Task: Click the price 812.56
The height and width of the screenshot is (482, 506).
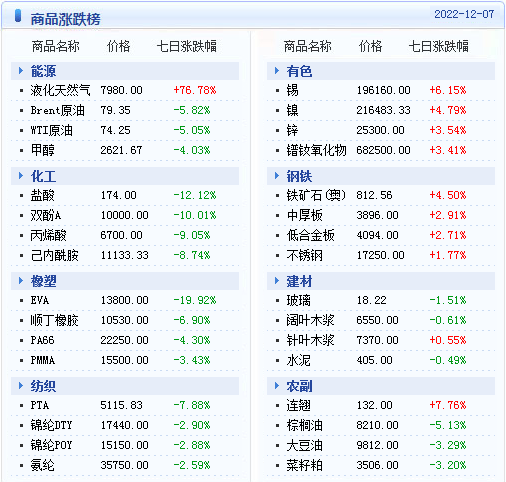Action: click(375, 195)
